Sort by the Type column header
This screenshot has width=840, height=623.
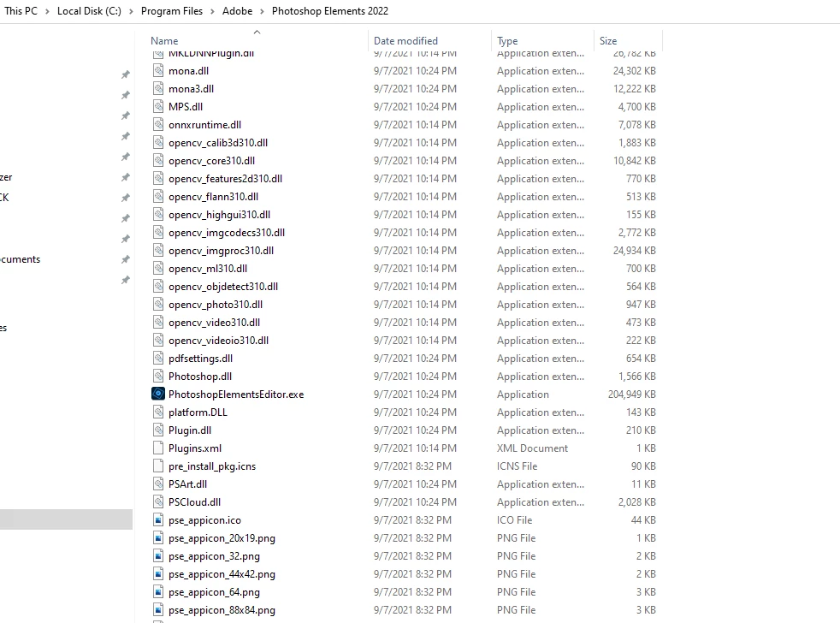pos(506,41)
